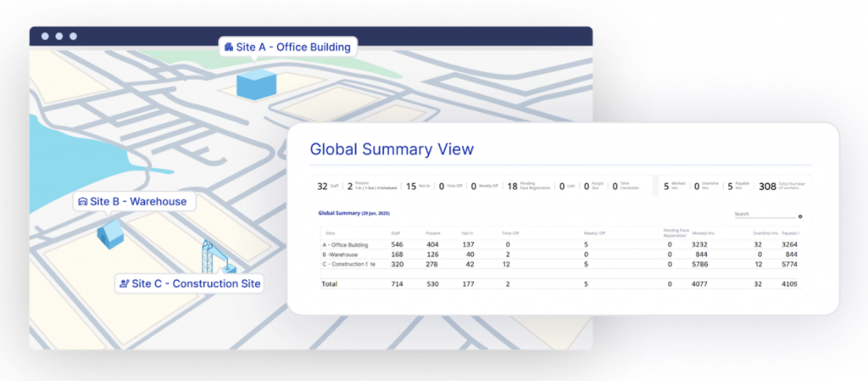Click worked hours 5786 for Construction Site

(x=701, y=264)
